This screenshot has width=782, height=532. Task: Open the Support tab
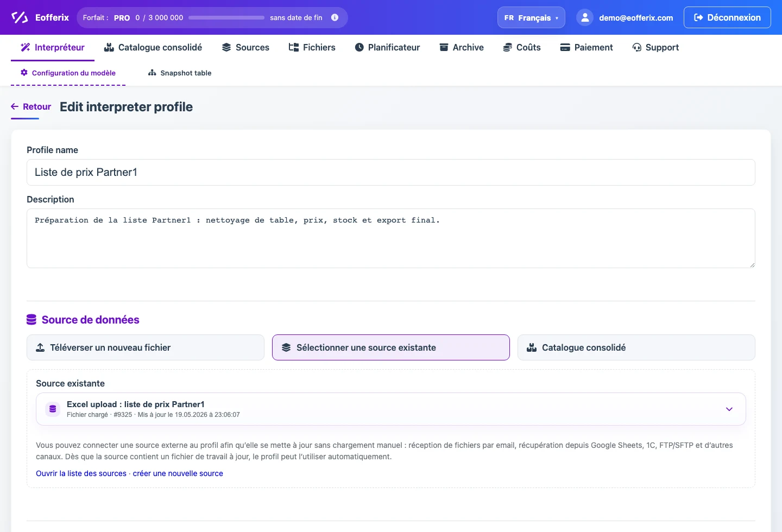655,47
